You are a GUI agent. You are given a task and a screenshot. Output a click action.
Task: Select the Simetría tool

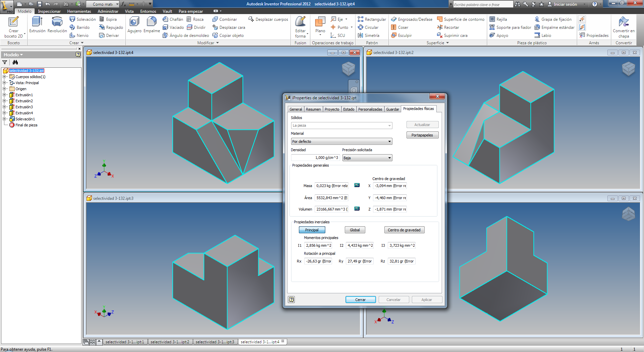tap(368, 36)
